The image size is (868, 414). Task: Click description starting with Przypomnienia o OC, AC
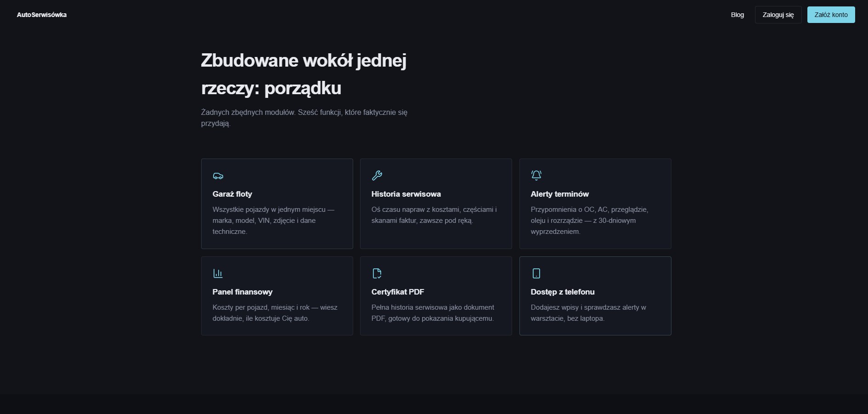coord(590,221)
